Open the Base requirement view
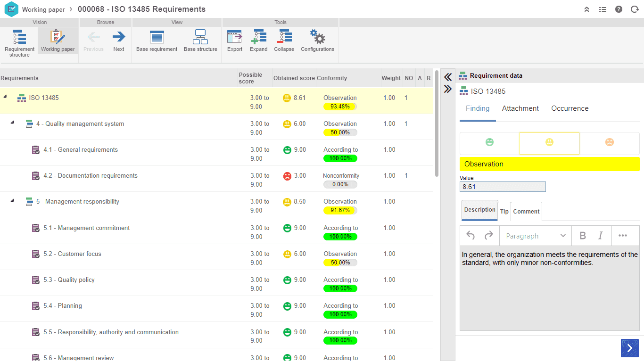 pos(157,41)
